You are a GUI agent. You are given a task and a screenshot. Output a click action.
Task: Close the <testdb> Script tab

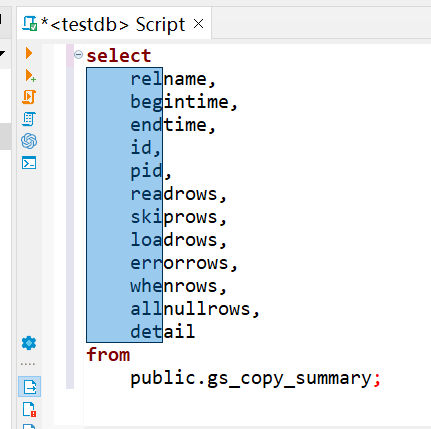click(x=199, y=24)
